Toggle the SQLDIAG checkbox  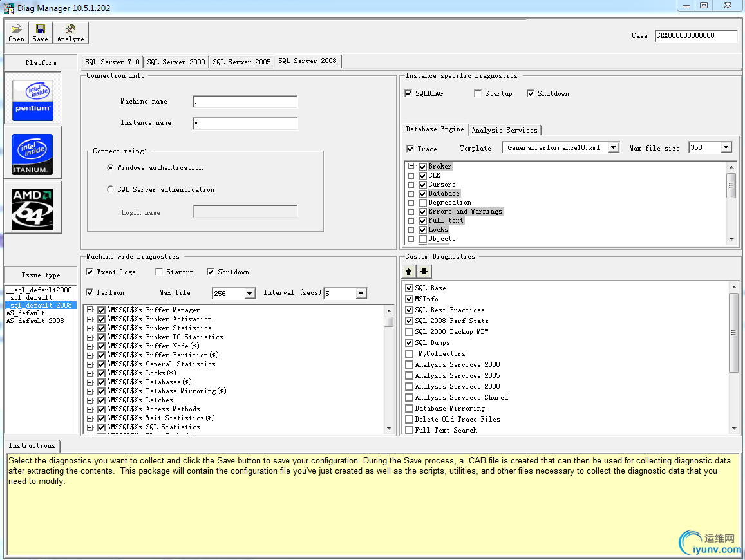click(x=408, y=93)
